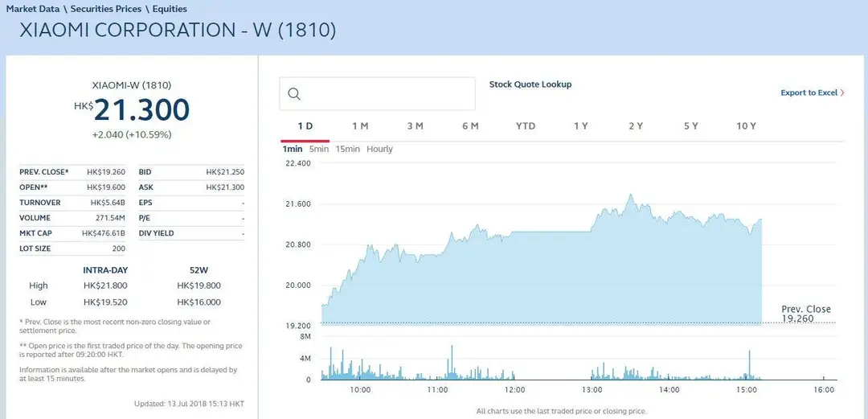Click the TURNOVER value HK$5.64B
The height and width of the screenshot is (419, 868).
tap(108, 203)
